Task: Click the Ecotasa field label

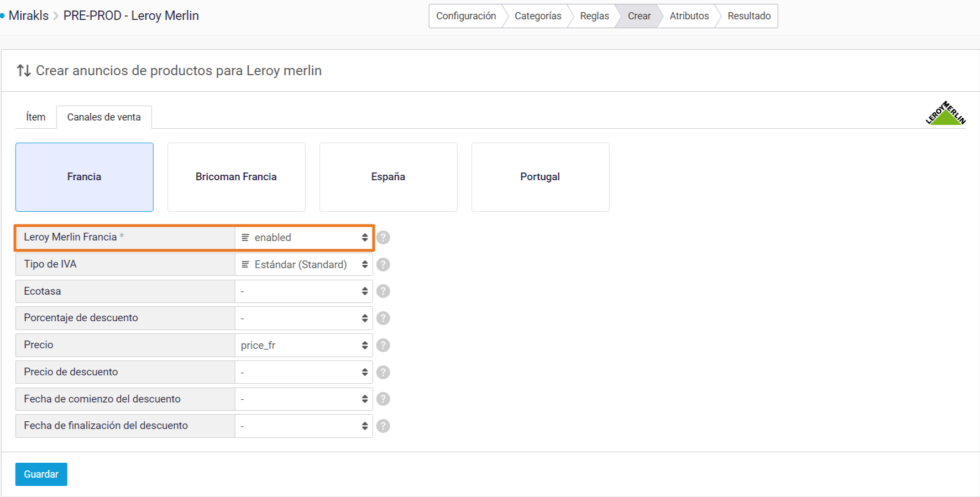Action: click(x=43, y=291)
